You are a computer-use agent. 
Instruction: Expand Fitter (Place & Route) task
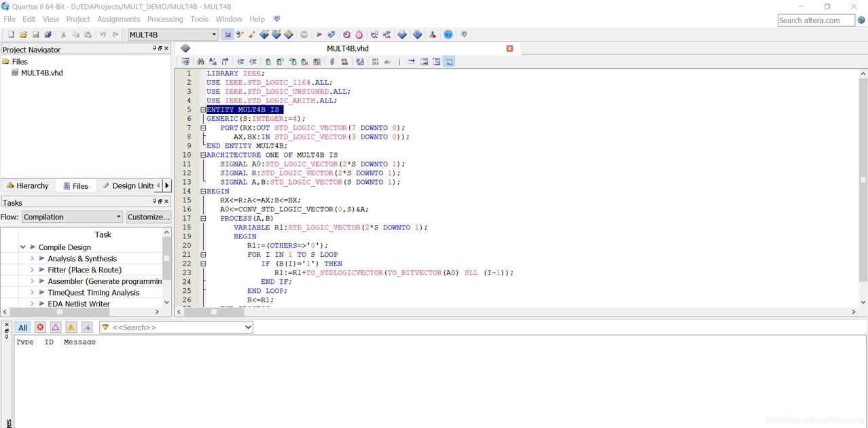click(x=32, y=270)
